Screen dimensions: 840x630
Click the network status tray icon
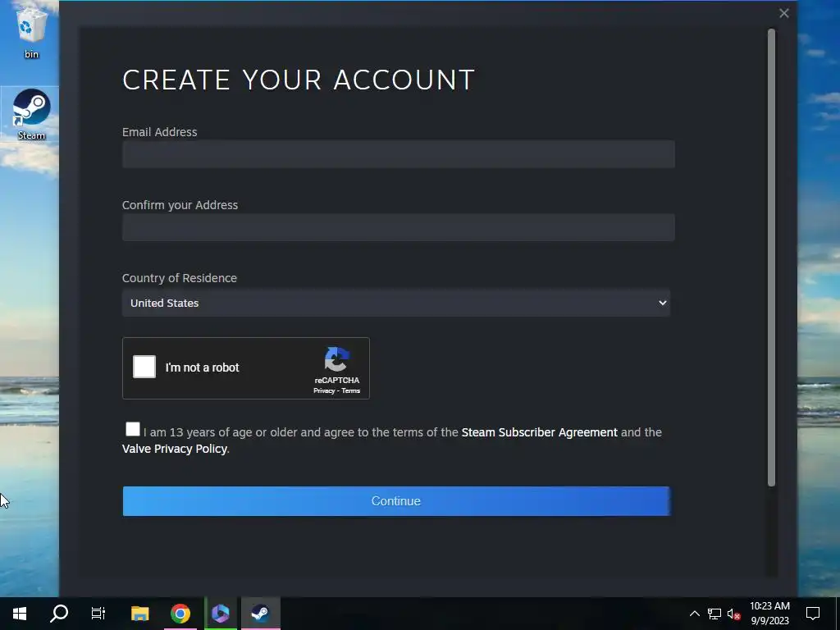tap(714, 614)
